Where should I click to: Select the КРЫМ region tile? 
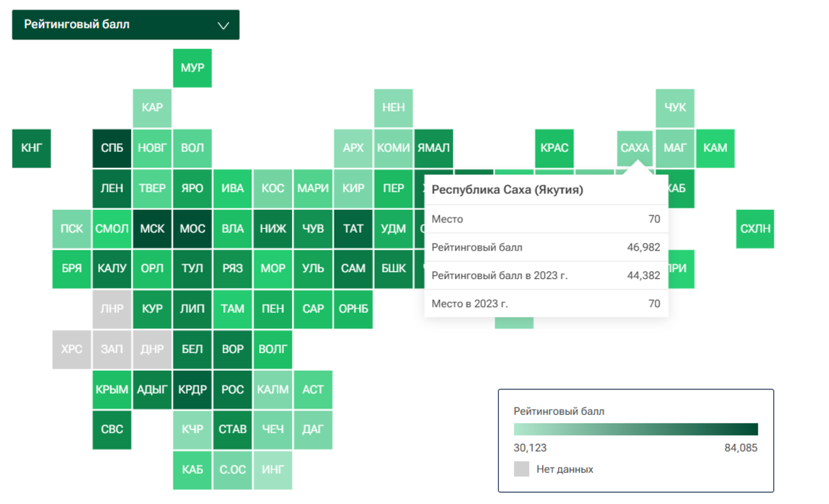coord(112,389)
